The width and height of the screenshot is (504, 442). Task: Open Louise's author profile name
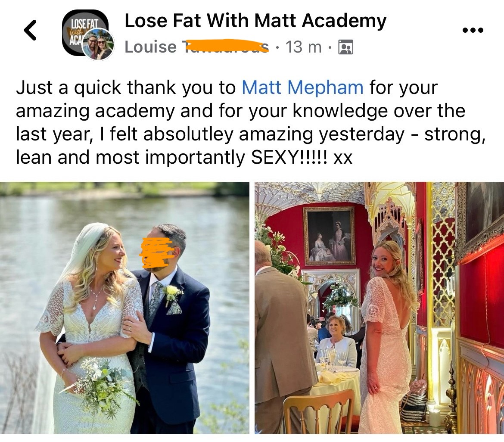click(197, 47)
